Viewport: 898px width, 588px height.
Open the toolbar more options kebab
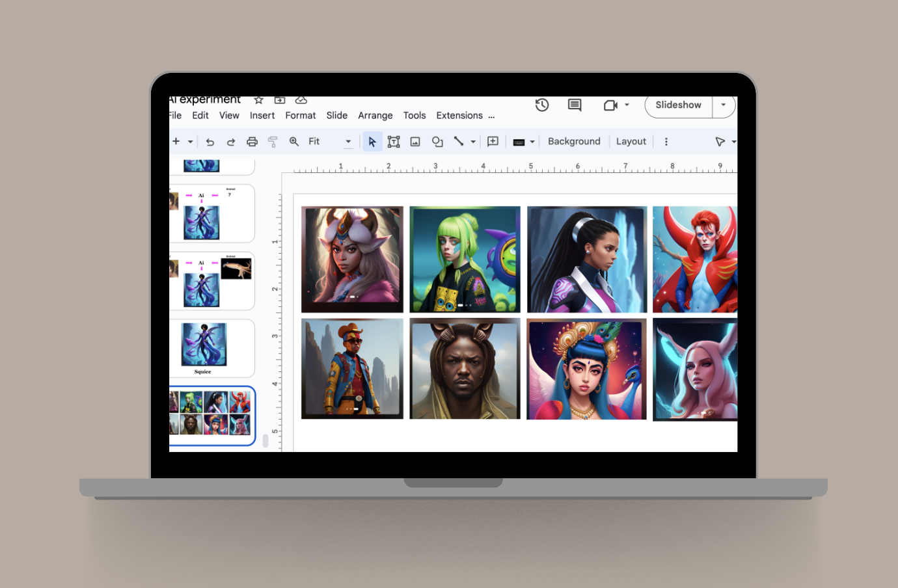pos(666,141)
